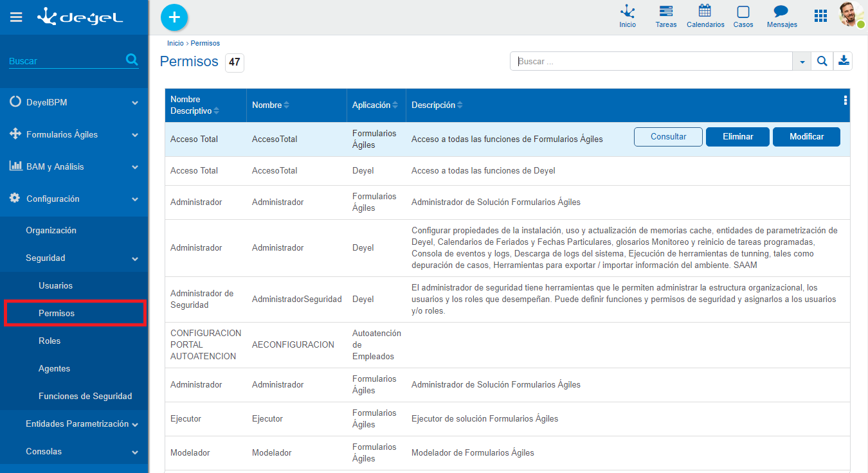Open Usuarios in the sidebar
The image size is (868, 473).
(55, 285)
